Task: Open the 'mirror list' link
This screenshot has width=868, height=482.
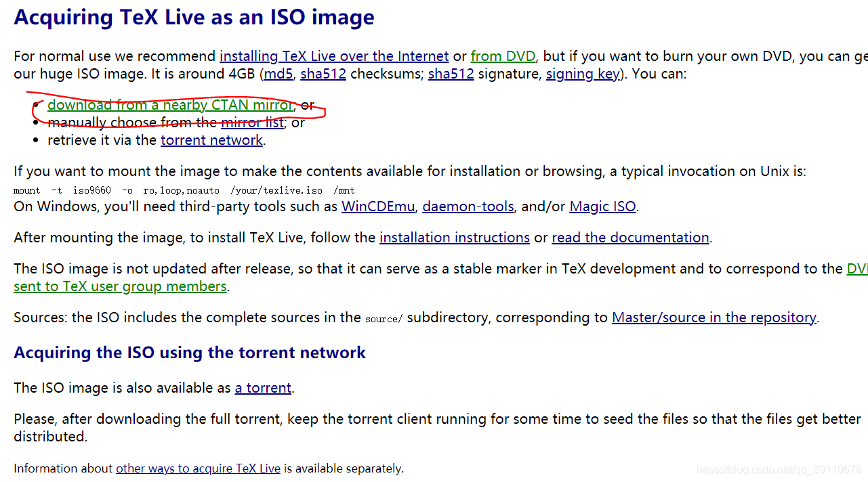Action: pos(252,123)
